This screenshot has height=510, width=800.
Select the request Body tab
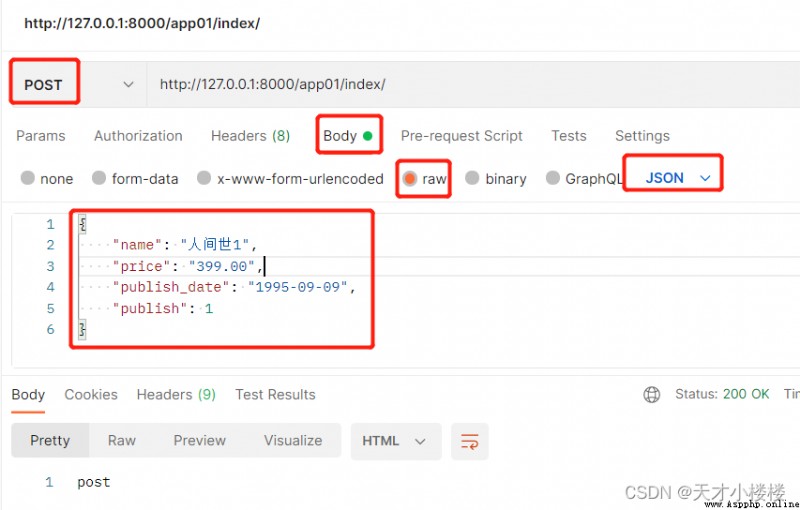(x=348, y=136)
